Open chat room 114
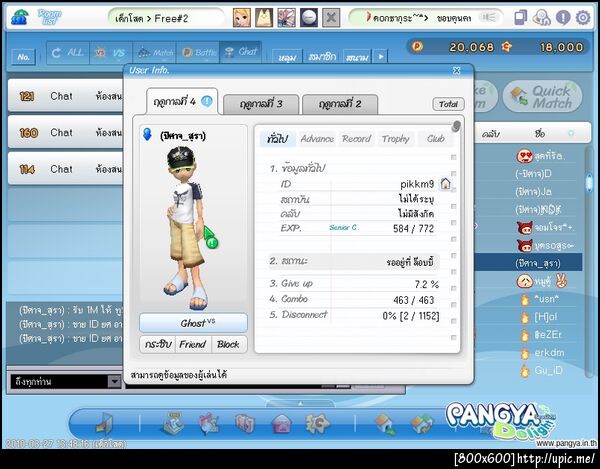 66,168
